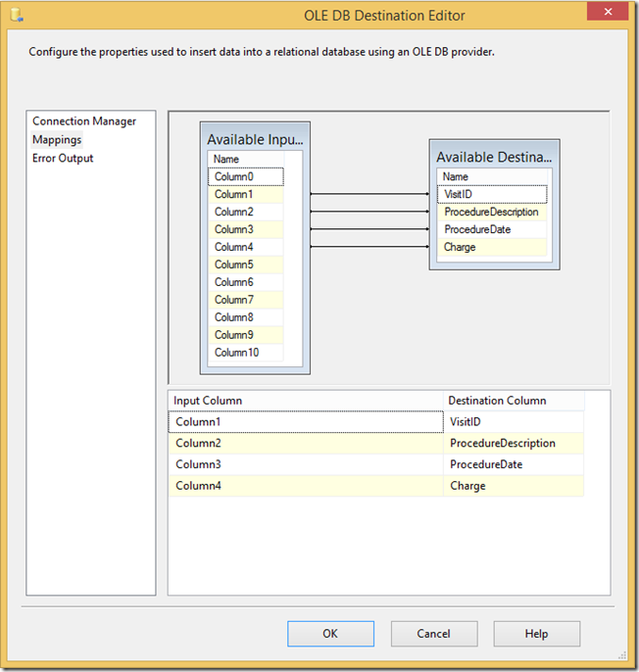Click the OLE DB database icon in title bar
The image size is (639, 672).
17,15
